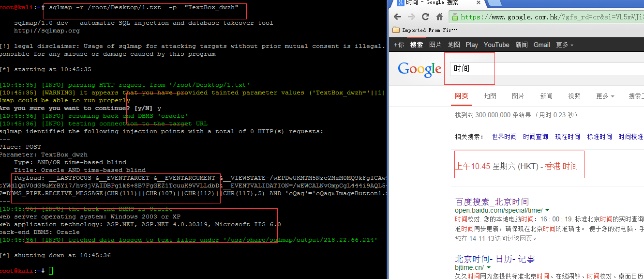This screenshot has width=644, height=279.
Task: Click the green HTTPS padlock icon
Action: 455,17
